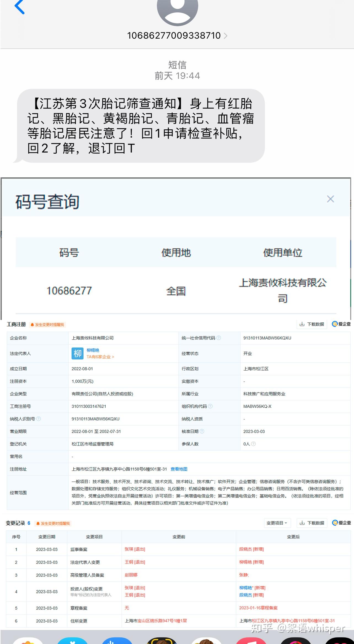Open the 变更项目 dropdown filter

pos(277,523)
